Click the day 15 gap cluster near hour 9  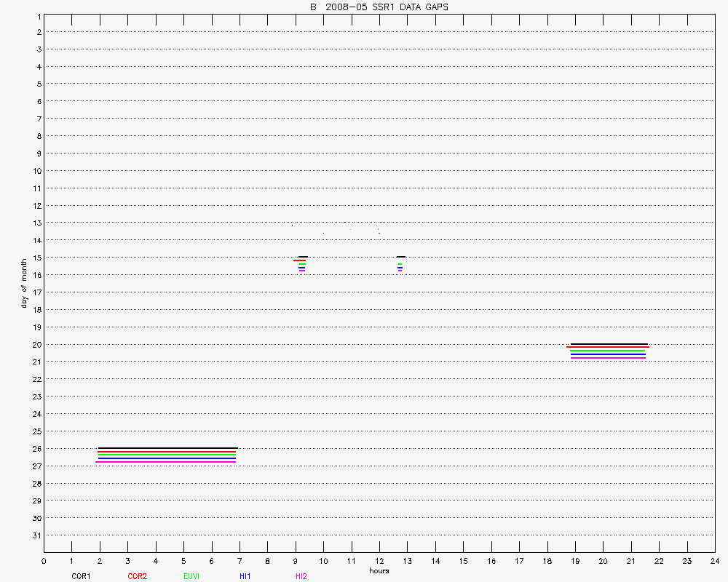point(301,263)
